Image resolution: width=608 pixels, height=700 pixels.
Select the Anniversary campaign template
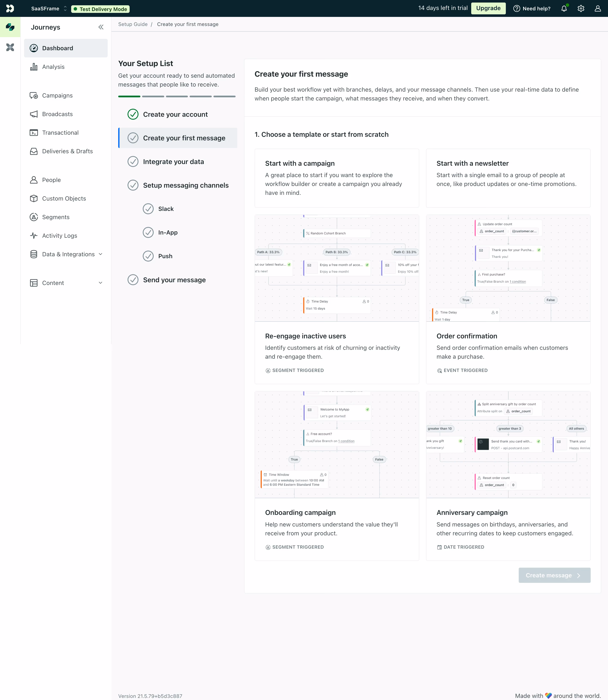[508, 476]
